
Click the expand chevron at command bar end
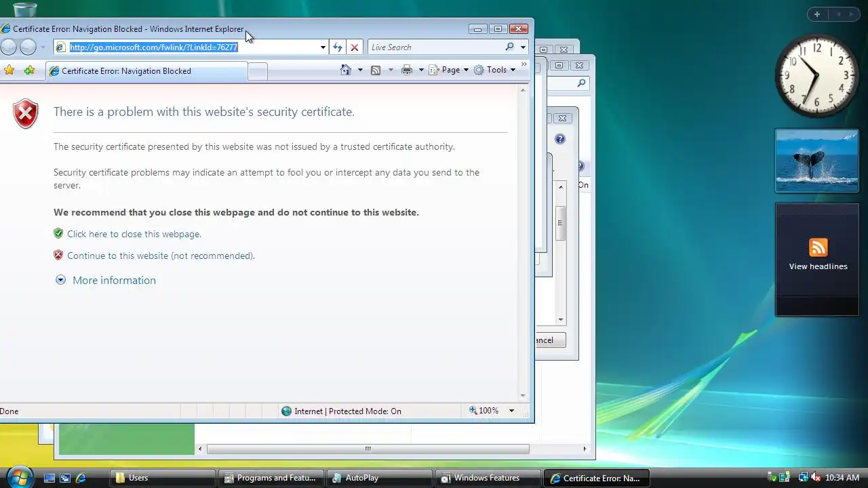coord(524,64)
